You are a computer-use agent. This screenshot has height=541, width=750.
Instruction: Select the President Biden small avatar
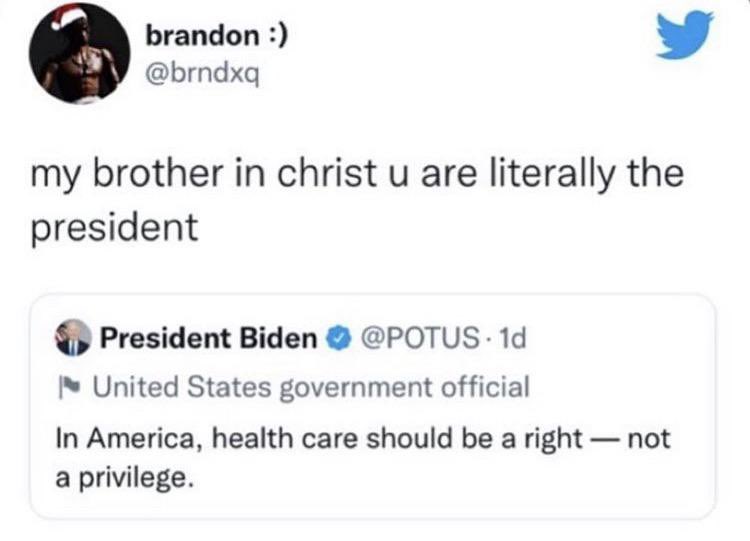[73, 337]
